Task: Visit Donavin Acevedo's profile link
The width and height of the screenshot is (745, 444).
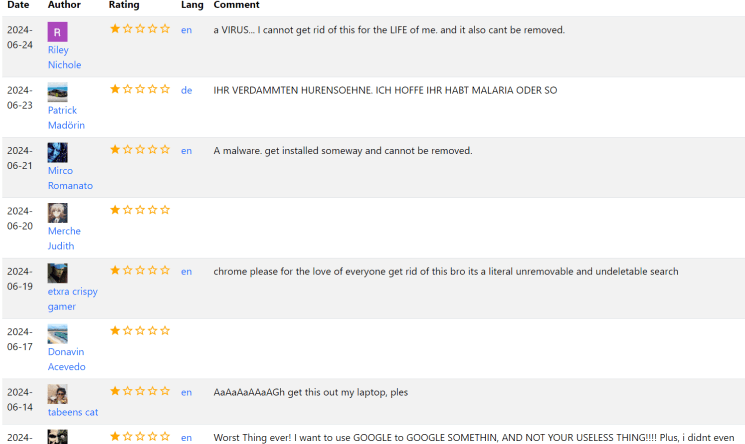Action: [66, 359]
